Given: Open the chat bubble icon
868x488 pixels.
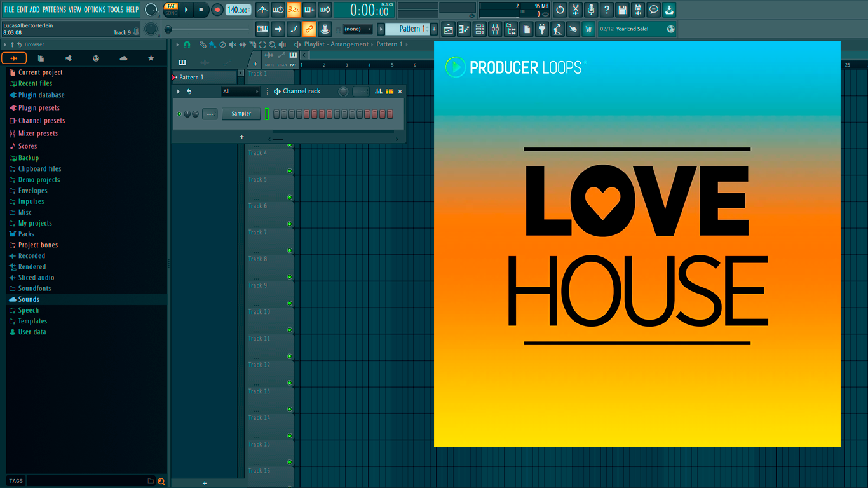Looking at the screenshot, I should pos(654,10).
